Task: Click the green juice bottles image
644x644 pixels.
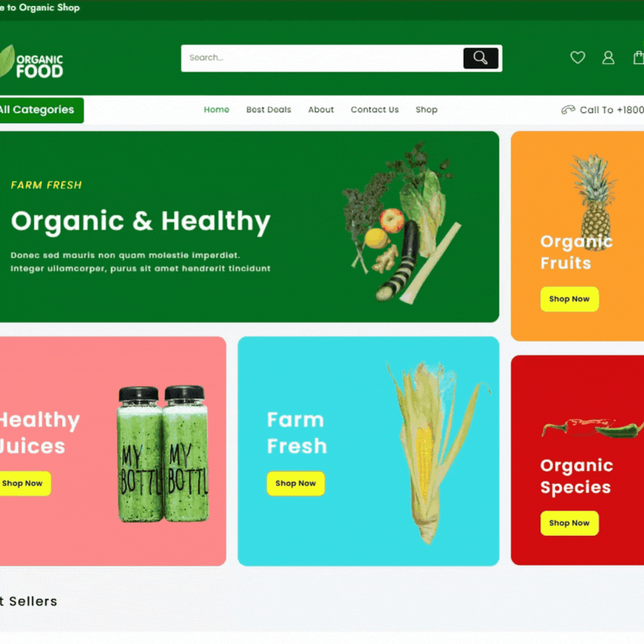Action: coord(163,454)
